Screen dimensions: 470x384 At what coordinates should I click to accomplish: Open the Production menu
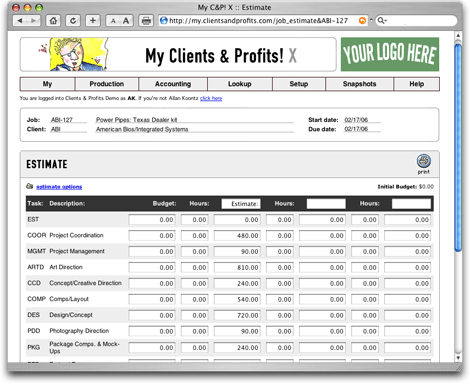click(x=107, y=84)
